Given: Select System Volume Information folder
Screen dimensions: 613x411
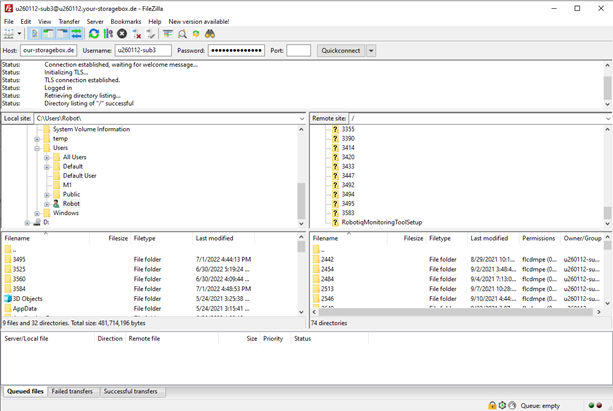Looking at the screenshot, I should [x=91, y=129].
